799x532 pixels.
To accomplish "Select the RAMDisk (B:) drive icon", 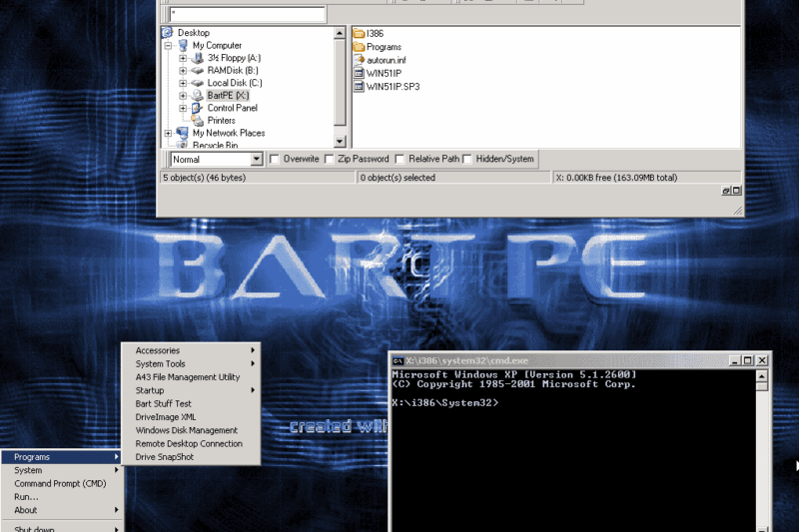I will [197, 70].
